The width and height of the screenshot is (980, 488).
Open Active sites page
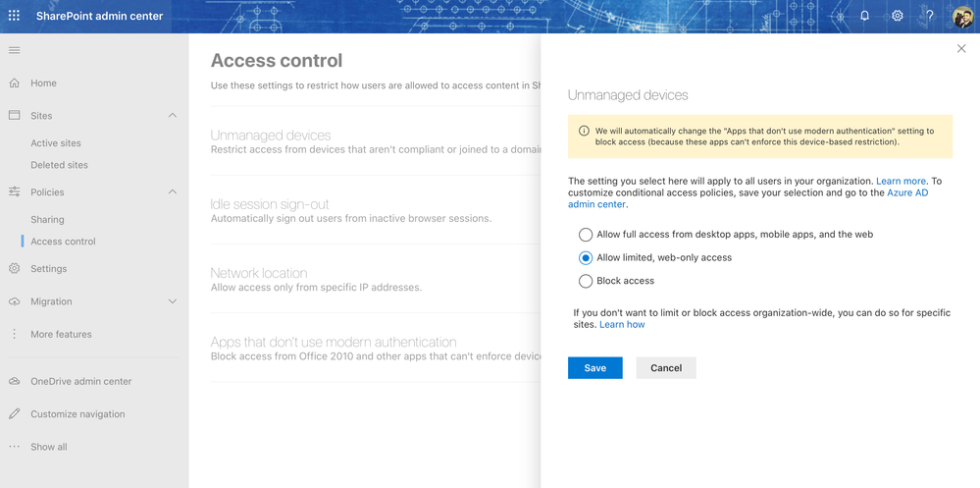click(56, 143)
